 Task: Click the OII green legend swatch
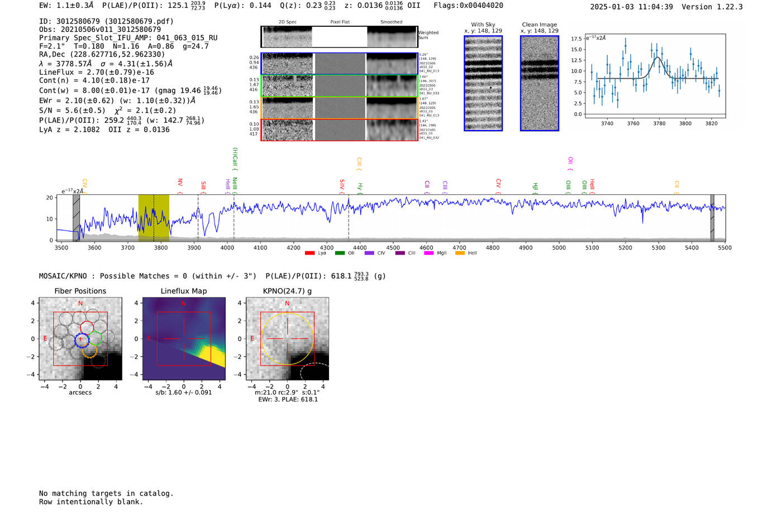(x=340, y=253)
